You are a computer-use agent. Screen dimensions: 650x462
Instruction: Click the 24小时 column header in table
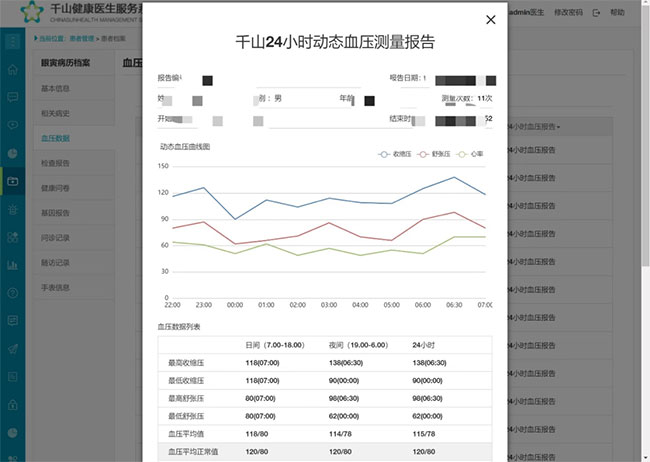coord(424,345)
